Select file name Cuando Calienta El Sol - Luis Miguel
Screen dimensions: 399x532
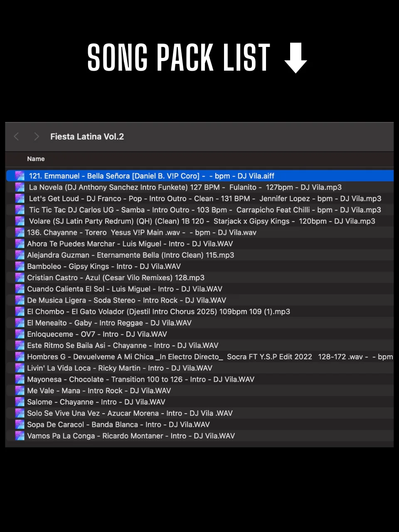click(x=125, y=288)
